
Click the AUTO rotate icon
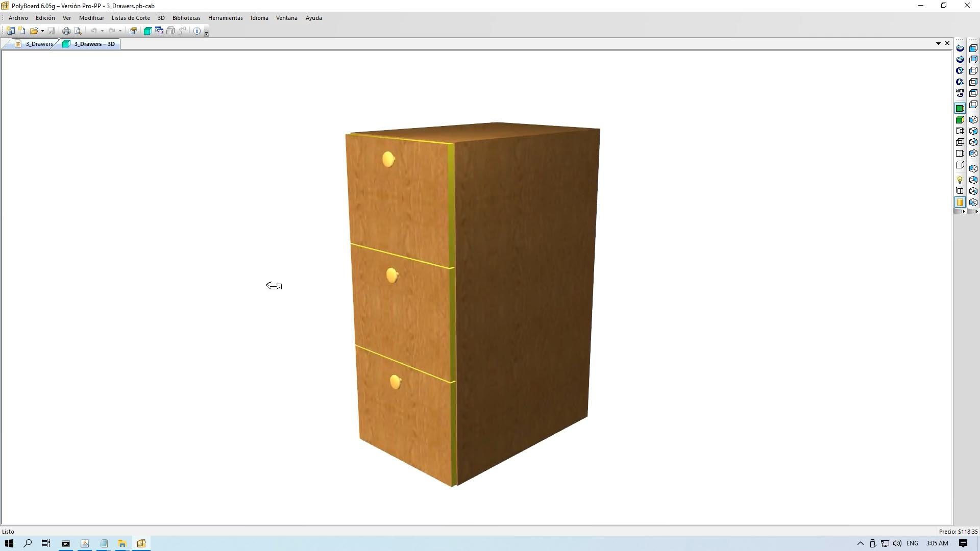click(960, 93)
